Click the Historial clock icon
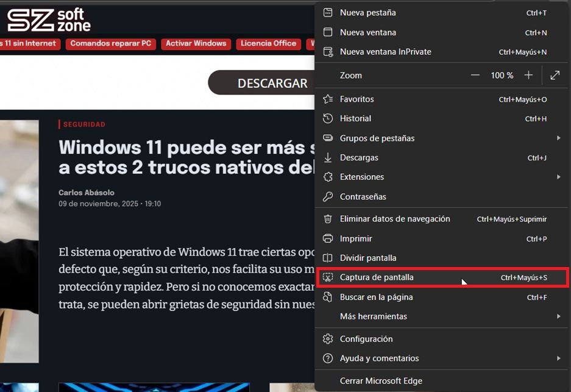The image size is (571, 392). click(328, 118)
